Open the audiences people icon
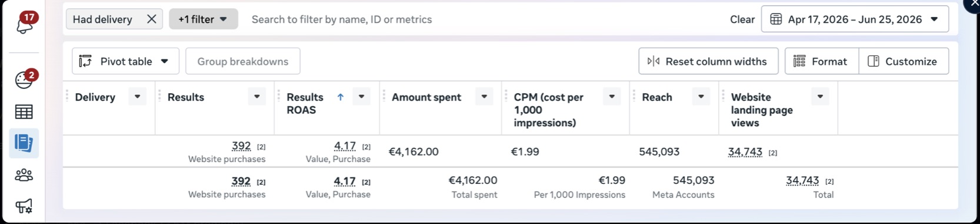The height and width of the screenshot is (224, 980). click(x=24, y=175)
